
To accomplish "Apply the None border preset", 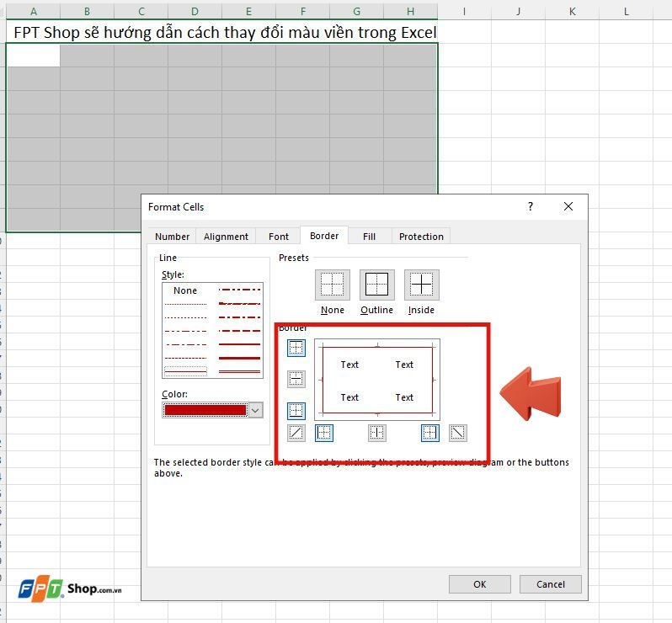I will click(x=332, y=285).
